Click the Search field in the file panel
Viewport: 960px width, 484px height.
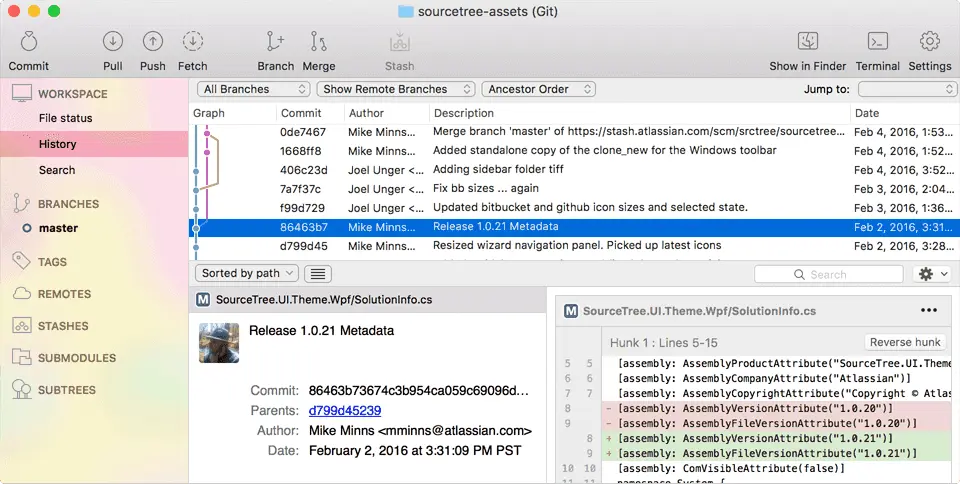point(828,274)
